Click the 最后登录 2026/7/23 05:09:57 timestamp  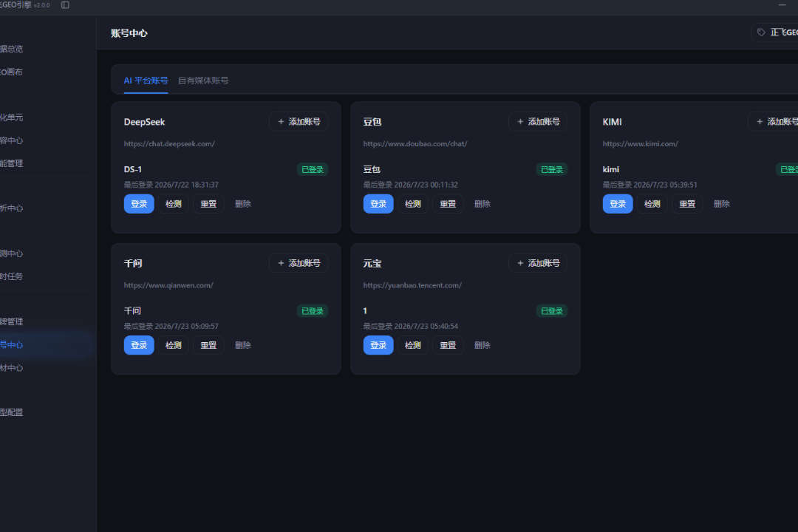(x=171, y=327)
